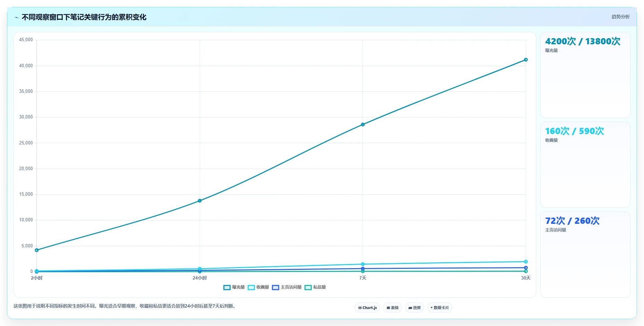Click the 15,000 y-axis label
Screen dimensions: 644x326
(26, 194)
